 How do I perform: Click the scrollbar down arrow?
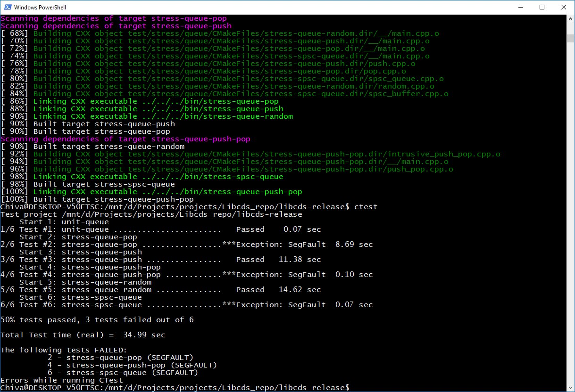point(570,387)
